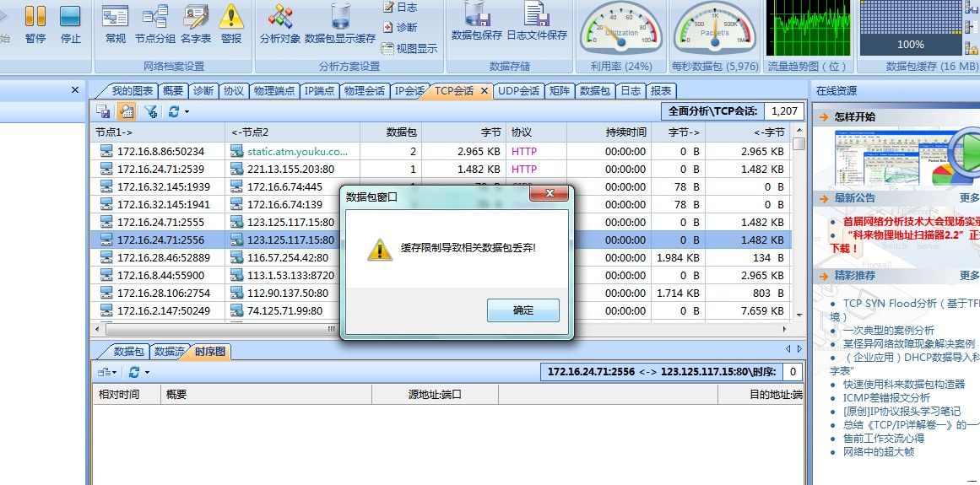This screenshot has width=980, height=485.
Task: Open refresh dropdown arrow in 时序图 toolbar
Action: [147, 373]
